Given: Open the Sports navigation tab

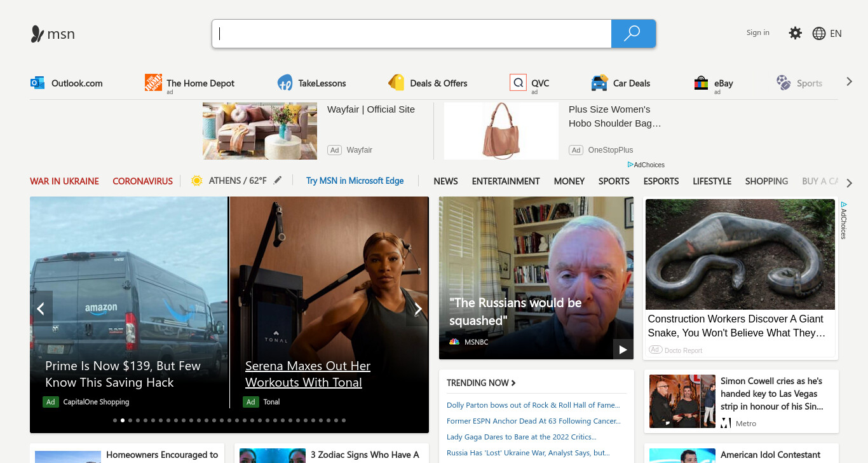Looking at the screenshot, I should tap(614, 181).
